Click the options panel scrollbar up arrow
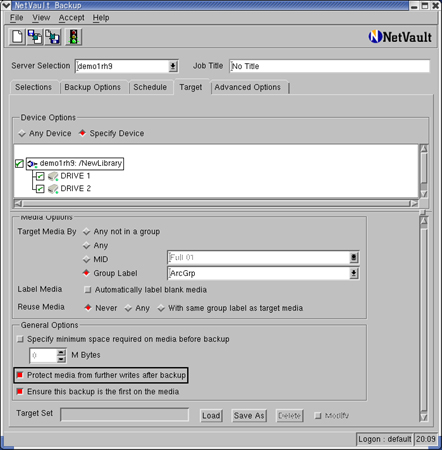 (x=424, y=221)
